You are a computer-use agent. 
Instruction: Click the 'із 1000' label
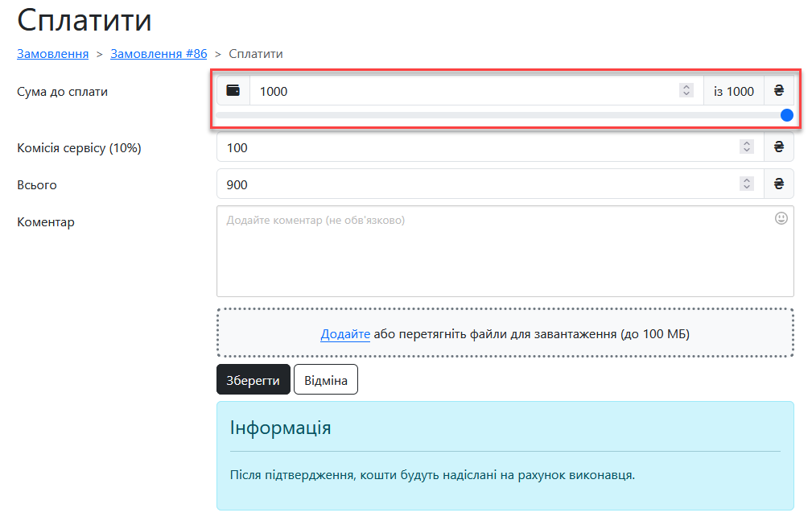tap(733, 91)
